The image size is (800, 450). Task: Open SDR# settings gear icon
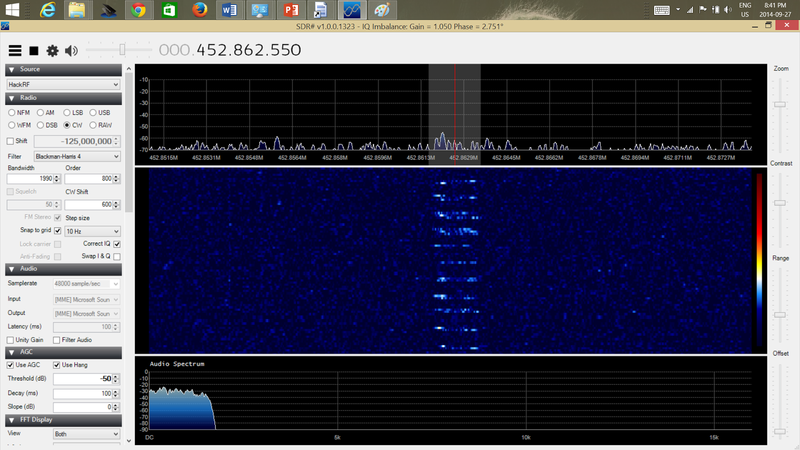pyautogui.click(x=53, y=51)
